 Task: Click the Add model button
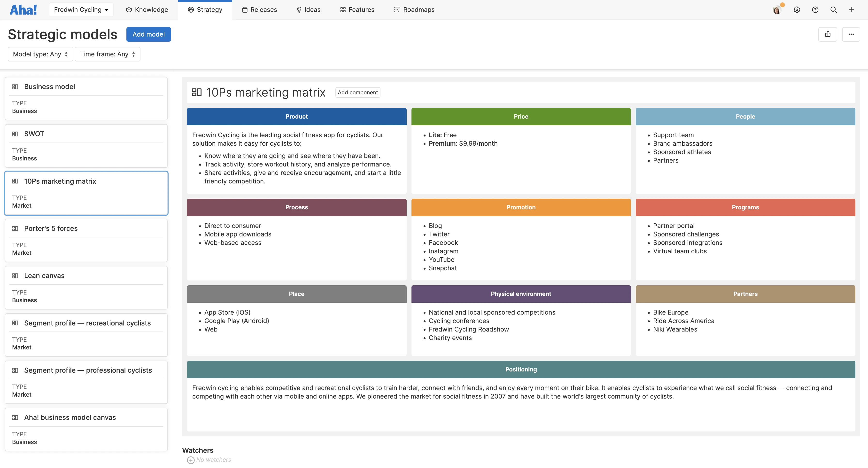pyautogui.click(x=148, y=34)
